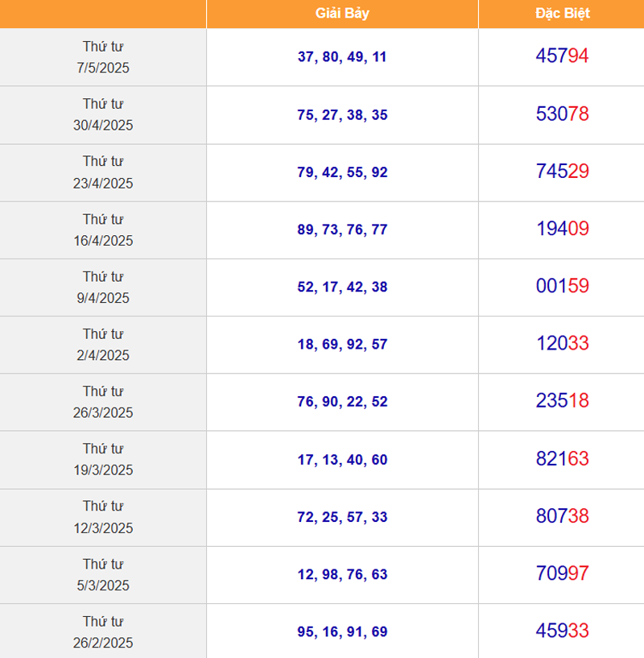Click special prize number 53078
Screen dimensions: 644x658
(562, 114)
